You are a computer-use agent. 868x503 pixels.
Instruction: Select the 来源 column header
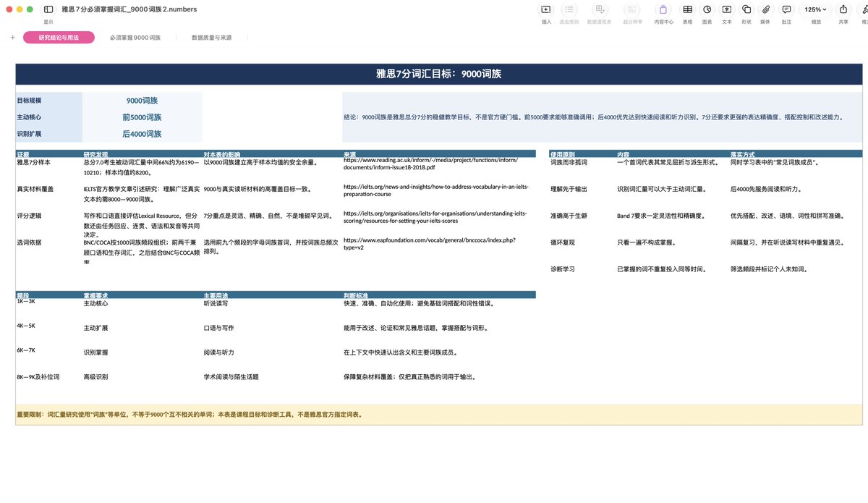click(x=439, y=153)
